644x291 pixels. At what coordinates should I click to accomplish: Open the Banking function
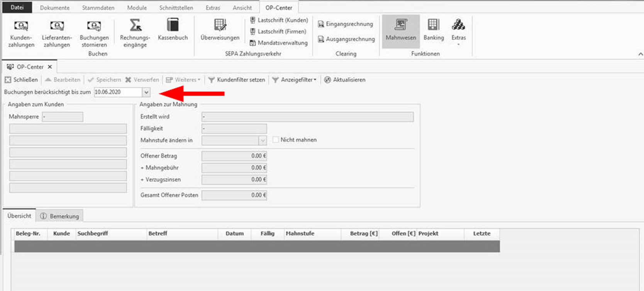click(x=434, y=30)
